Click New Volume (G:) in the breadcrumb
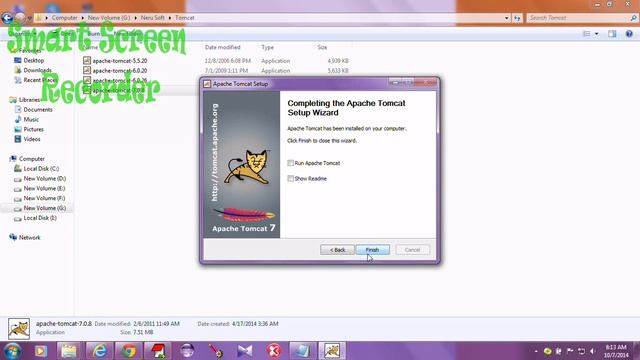The height and width of the screenshot is (360, 640). coord(109,18)
